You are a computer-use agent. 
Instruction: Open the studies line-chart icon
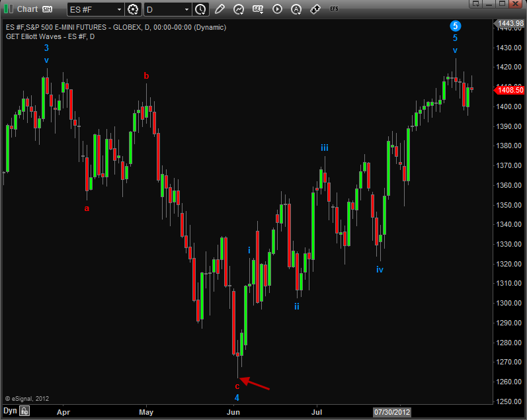239,9
